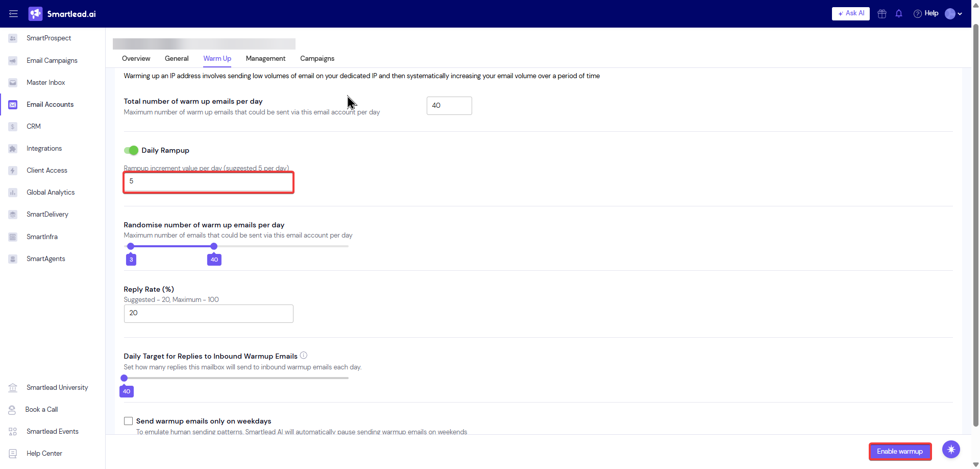The image size is (980, 469).
Task: Click the Reply Rate input showing 20
Action: 208,313
